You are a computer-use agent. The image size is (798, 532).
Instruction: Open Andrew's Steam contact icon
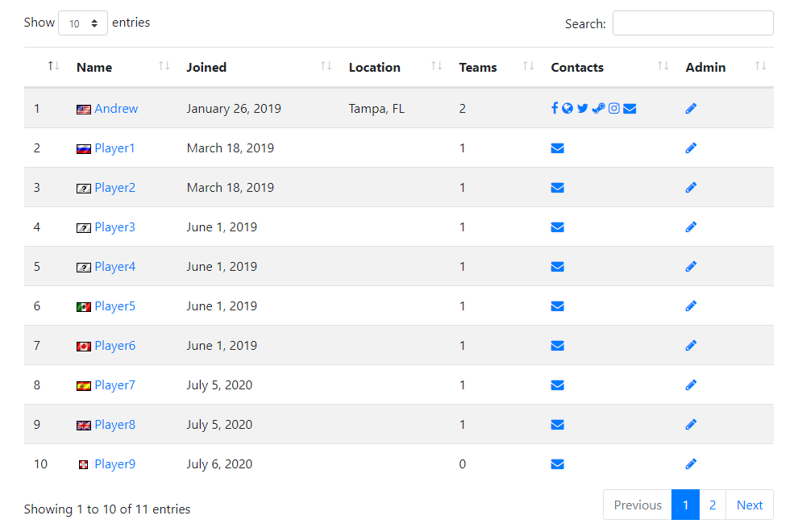click(x=598, y=108)
